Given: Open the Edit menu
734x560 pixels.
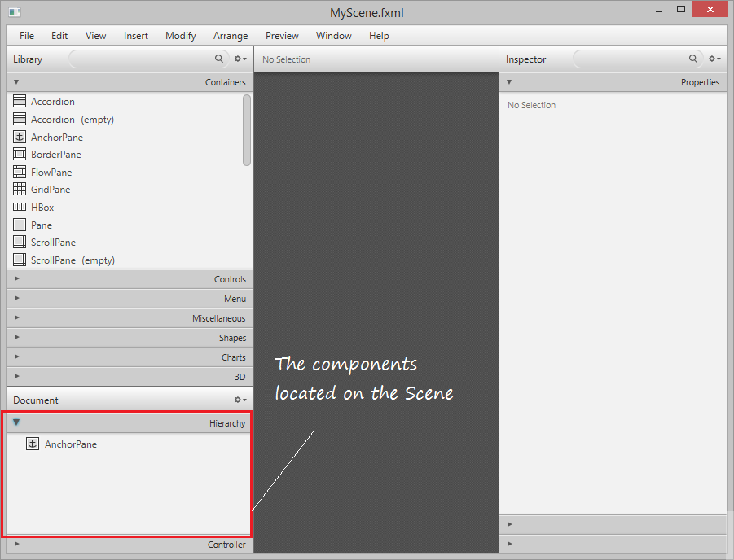Looking at the screenshot, I should click(x=59, y=36).
